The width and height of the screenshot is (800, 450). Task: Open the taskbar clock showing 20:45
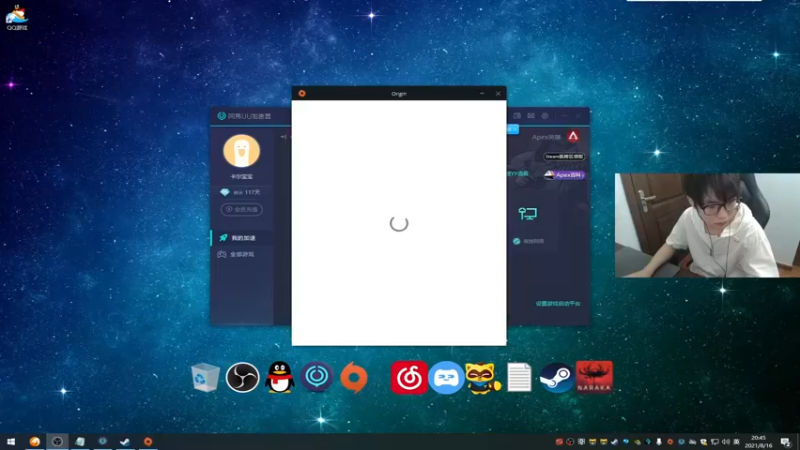coord(758,442)
